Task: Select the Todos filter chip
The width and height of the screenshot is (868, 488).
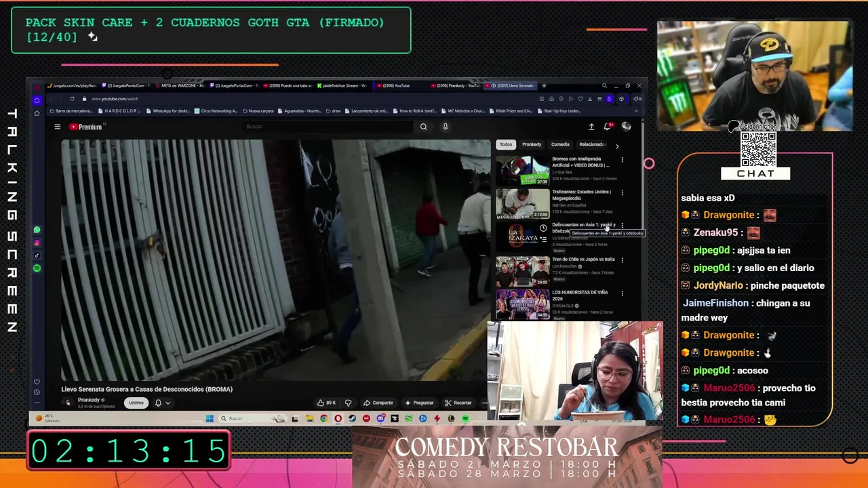Action: click(506, 144)
